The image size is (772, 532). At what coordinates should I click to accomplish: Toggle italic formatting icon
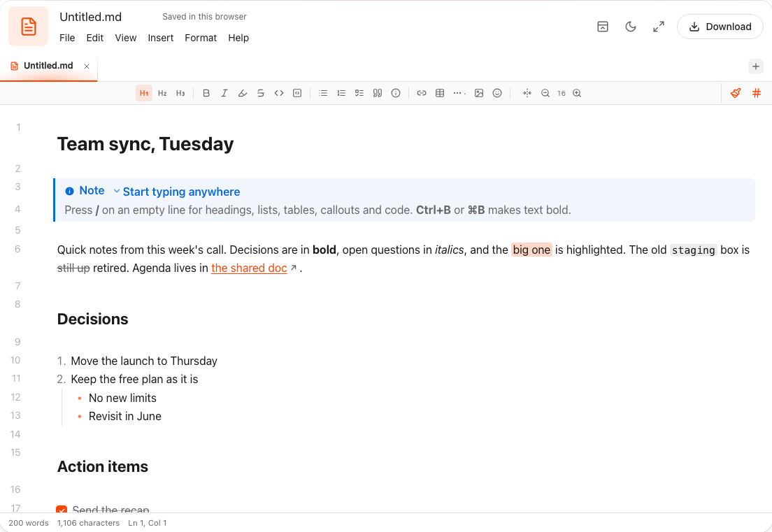point(224,93)
